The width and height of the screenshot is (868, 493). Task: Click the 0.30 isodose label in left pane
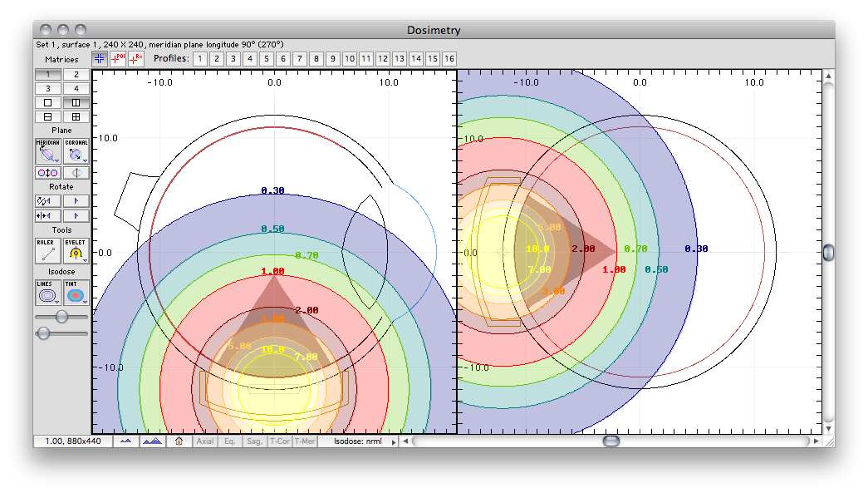point(273,190)
